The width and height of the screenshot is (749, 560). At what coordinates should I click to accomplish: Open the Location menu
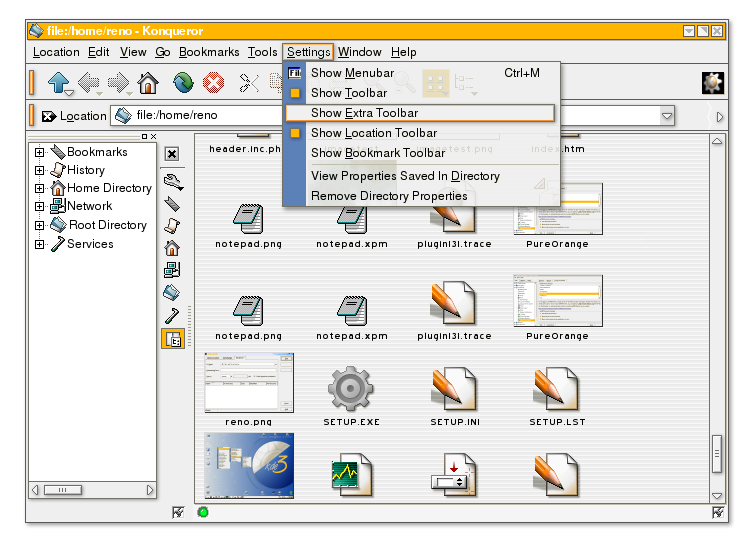coord(56,52)
